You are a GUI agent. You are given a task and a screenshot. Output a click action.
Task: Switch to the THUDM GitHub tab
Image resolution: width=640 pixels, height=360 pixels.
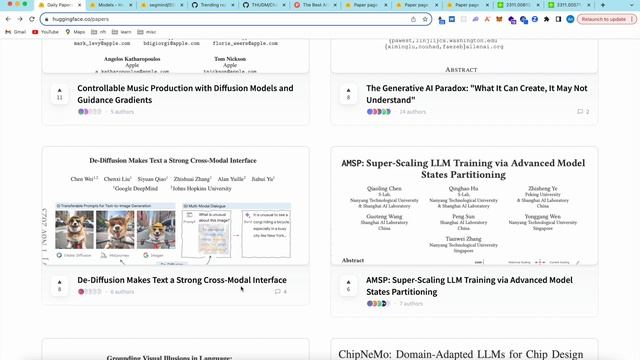[x=264, y=5]
